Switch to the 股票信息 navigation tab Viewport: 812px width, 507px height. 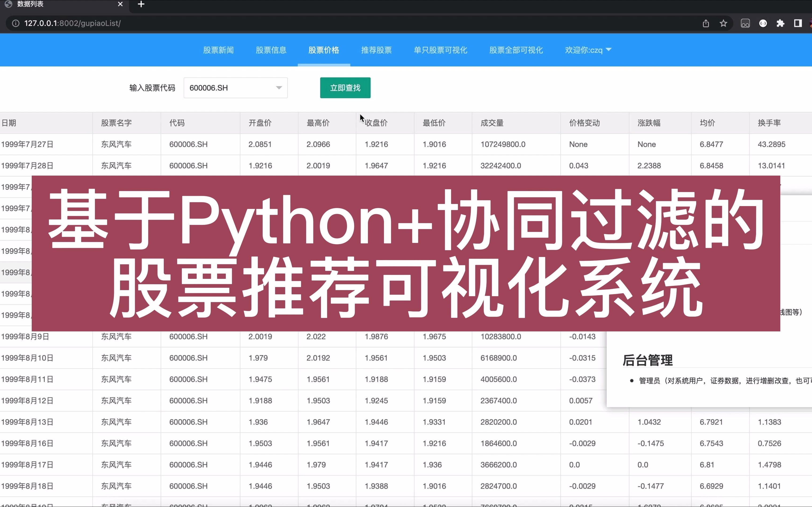(x=271, y=50)
